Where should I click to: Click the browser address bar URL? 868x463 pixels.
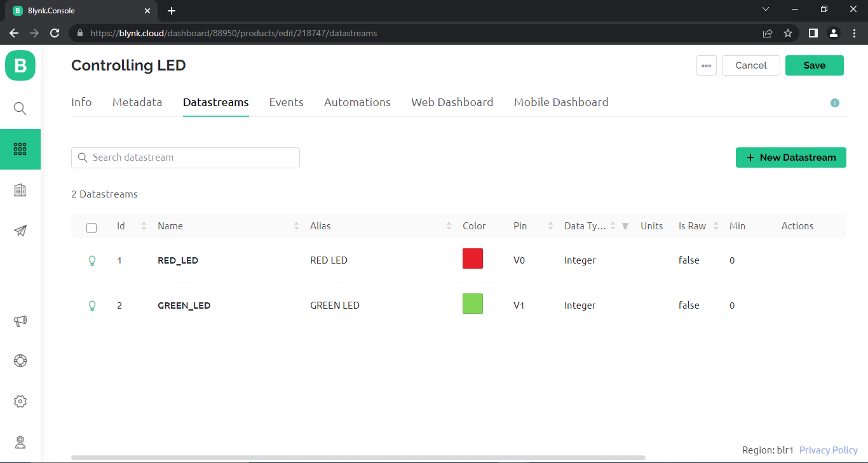[x=234, y=33]
